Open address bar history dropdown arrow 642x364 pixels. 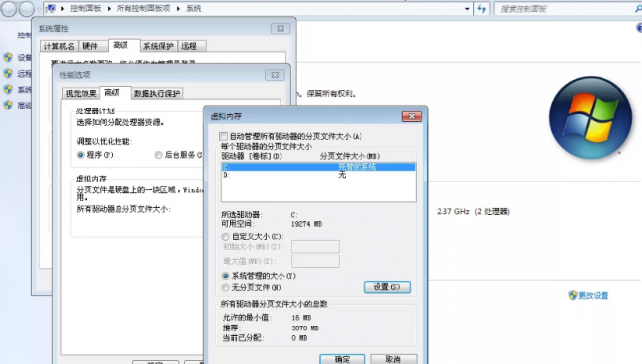(x=467, y=9)
